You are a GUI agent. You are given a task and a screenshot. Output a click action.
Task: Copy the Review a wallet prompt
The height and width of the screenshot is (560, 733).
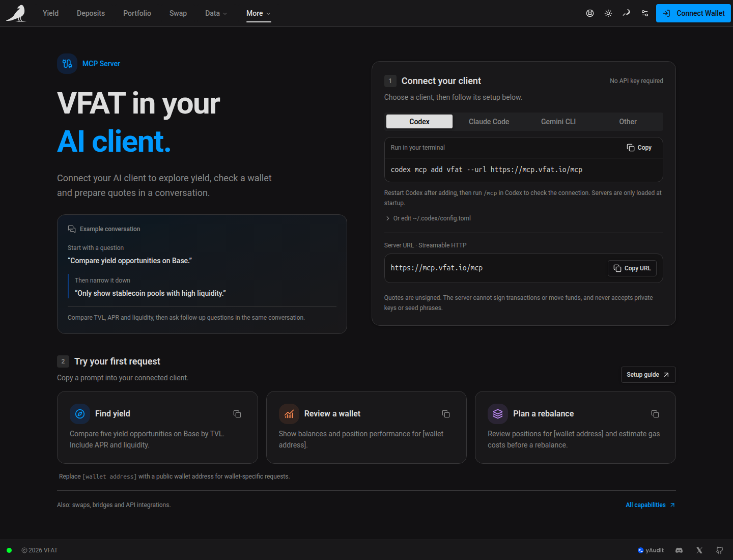(446, 414)
